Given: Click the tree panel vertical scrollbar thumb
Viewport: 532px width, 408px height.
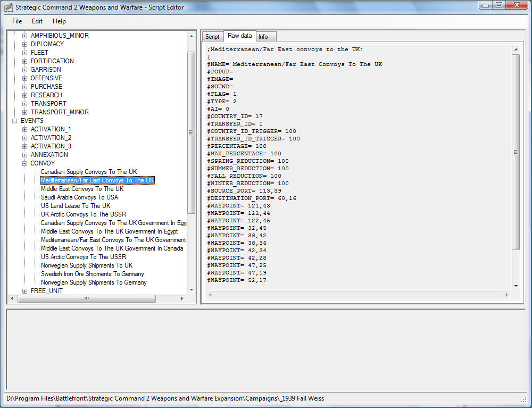Looking at the screenshot, I should coord(192,132).
